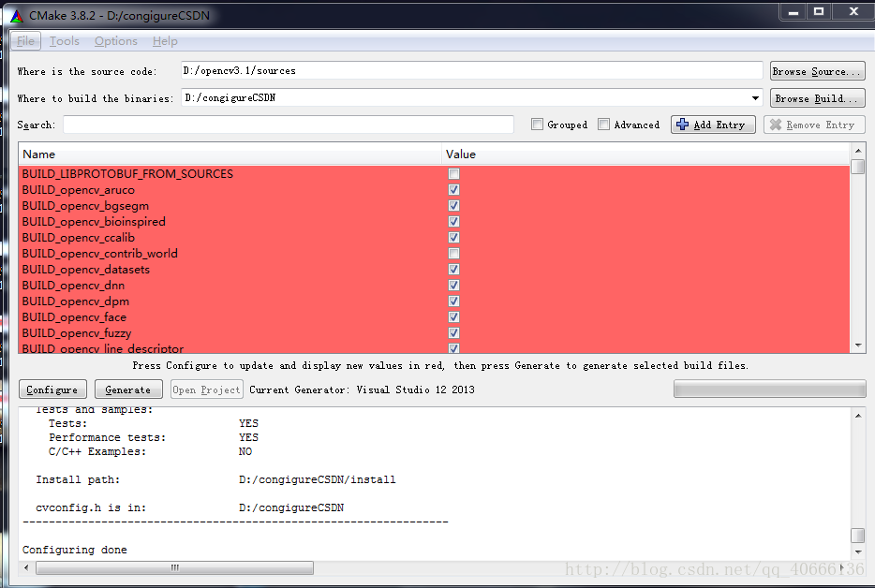
Task: Click the Configure button
Action: [52, 390]
